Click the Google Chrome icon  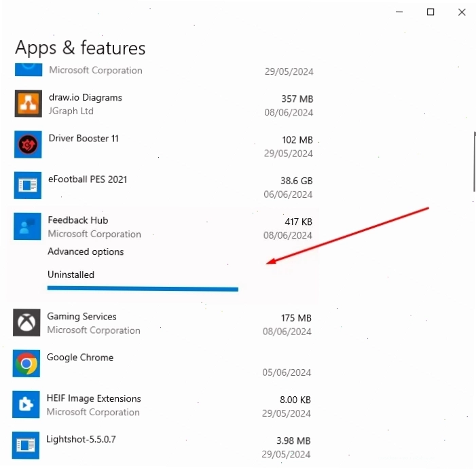[26, 363]
